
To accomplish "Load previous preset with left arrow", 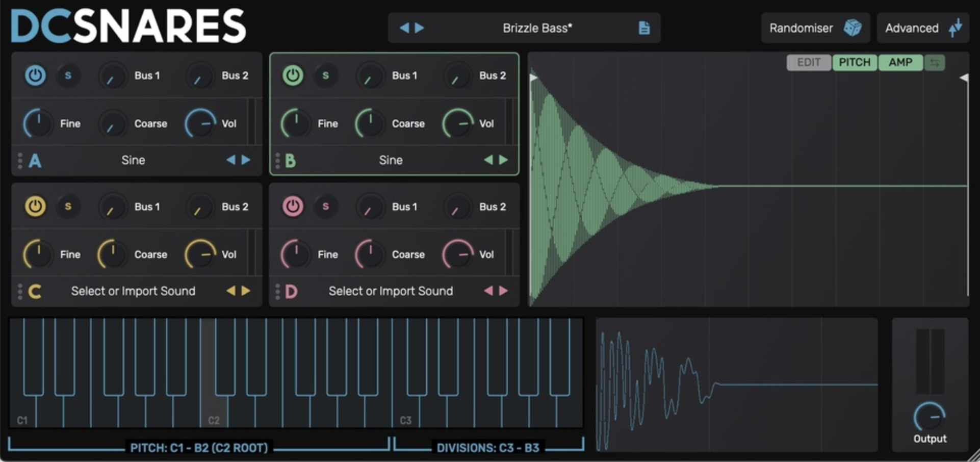I will pyautogui.click(x=404, y=28).
